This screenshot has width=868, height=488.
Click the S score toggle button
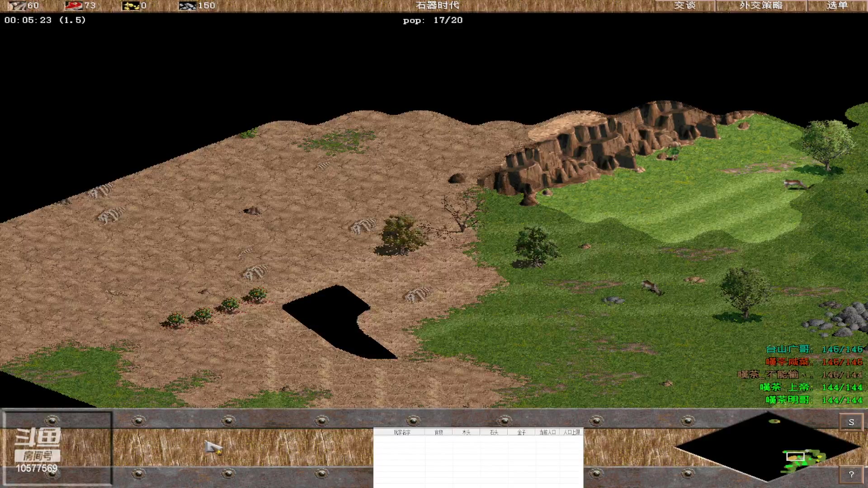pos(851,422)
